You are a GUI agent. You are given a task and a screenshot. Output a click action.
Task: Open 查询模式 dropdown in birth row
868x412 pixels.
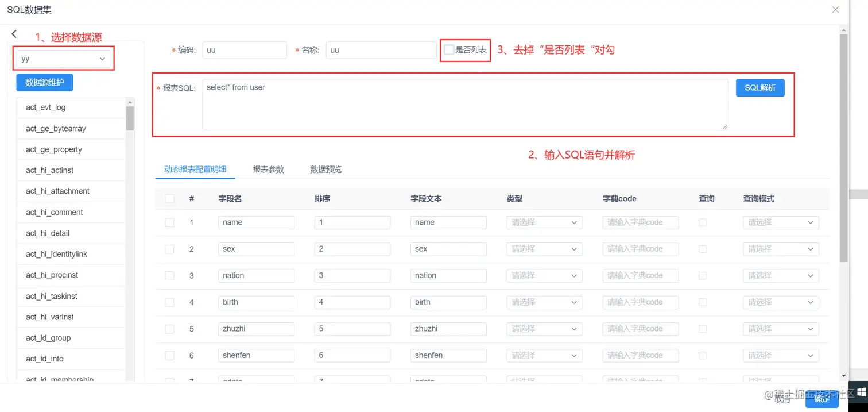(781, 302)
